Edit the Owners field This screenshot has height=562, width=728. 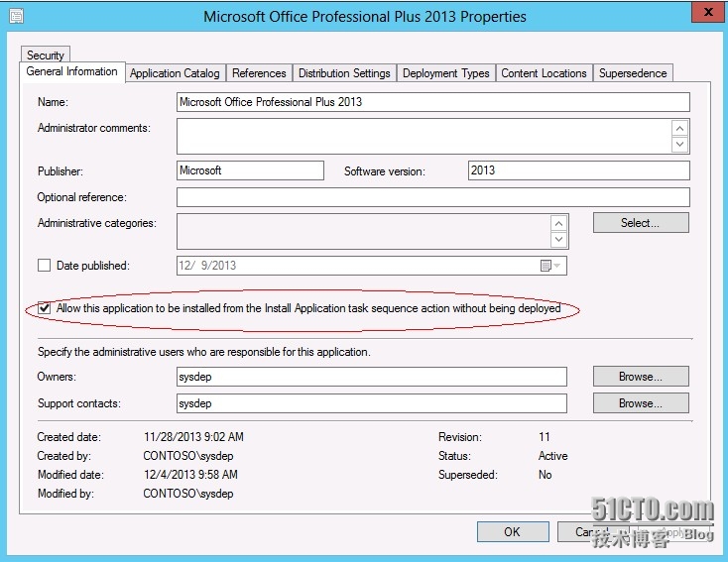point(371,377)
